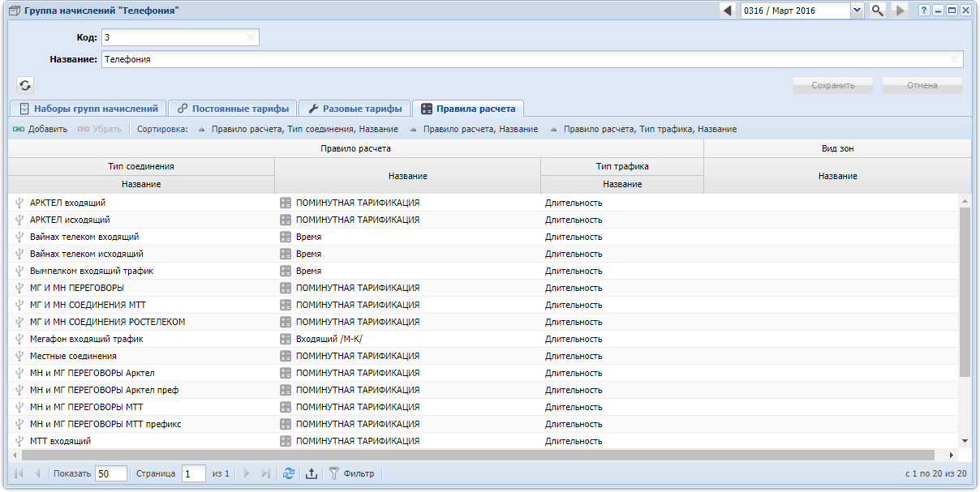Click rule icon in Мегафон входящий трафик row

pos(285,339)
